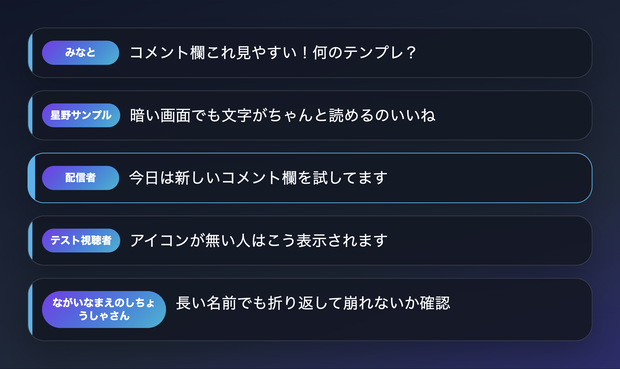Click the highlighted comment 今日は新しいコメント欄を試してます

click(x=258, y=178)
